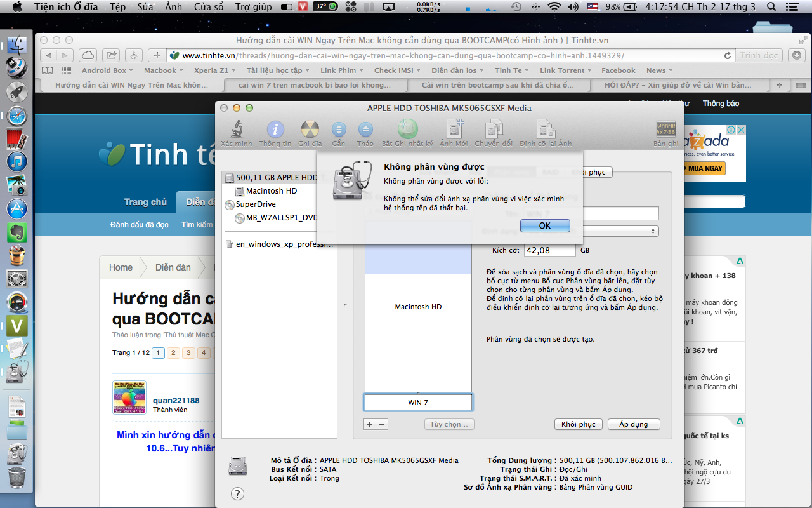Switch to 'Cài win trên bootcamp' Safari tab
This screenshot has height=508, width=812.
pyautogui.click(x=498, y=85)
